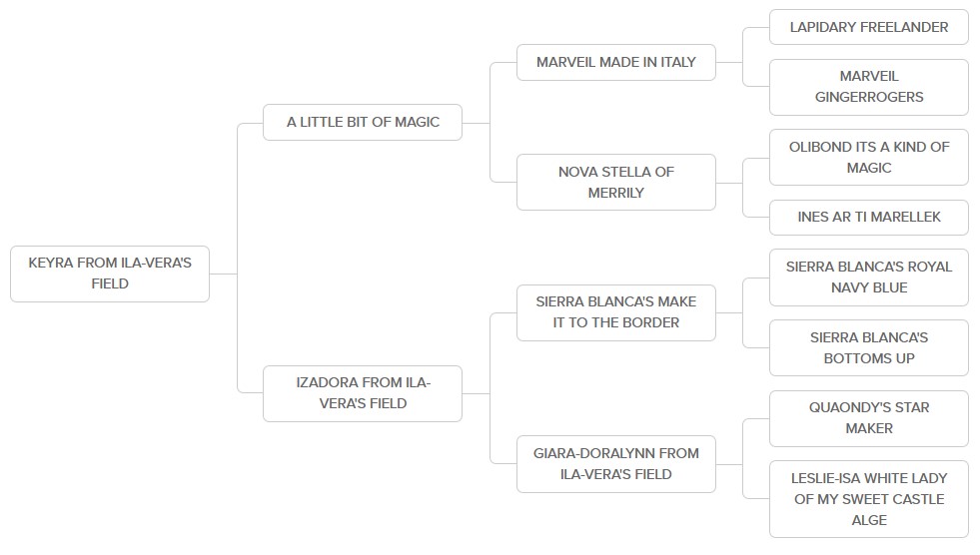The height and width of the screenshot is (555, 980).
Task: Open the A Little Bit Of Magic entry
Action: [362, 123]
